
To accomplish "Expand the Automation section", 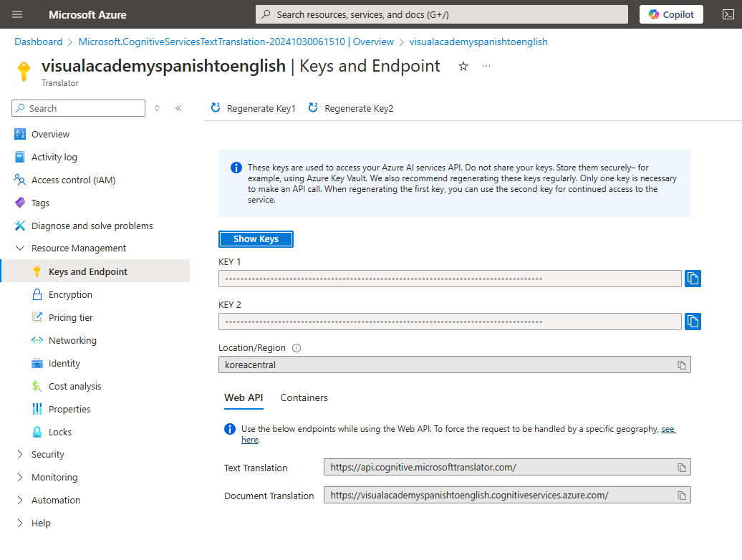I will (19, 501).
